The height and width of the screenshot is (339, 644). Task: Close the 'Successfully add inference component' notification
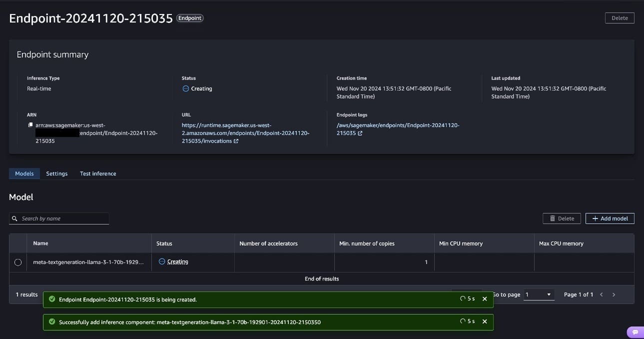click(484, 321)
